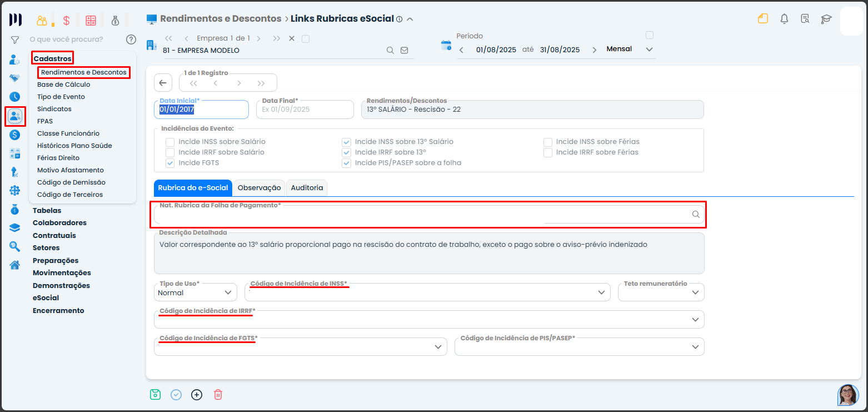Image resolution: width=868 pixels, height=412 pixels.
Task: Tick the checkbox next to Empresa navigation
Action: click(305, 39)
